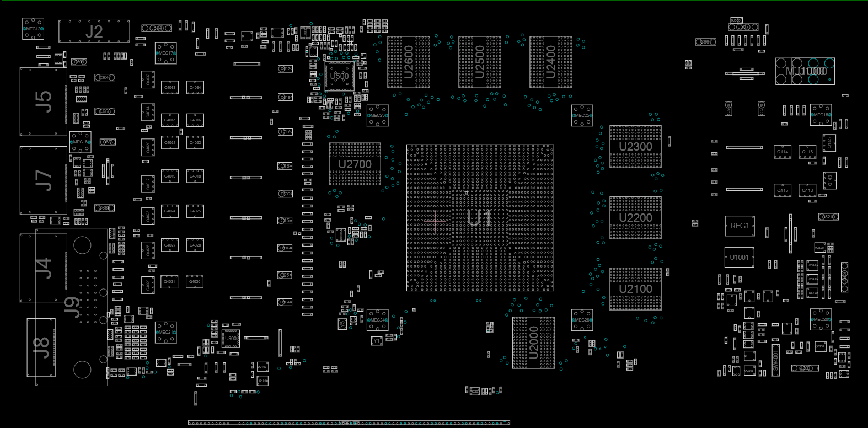Select the U2000 chip footprint
Image resolution: width=868 pixels, height=428 pixels.
pos(534,343)
